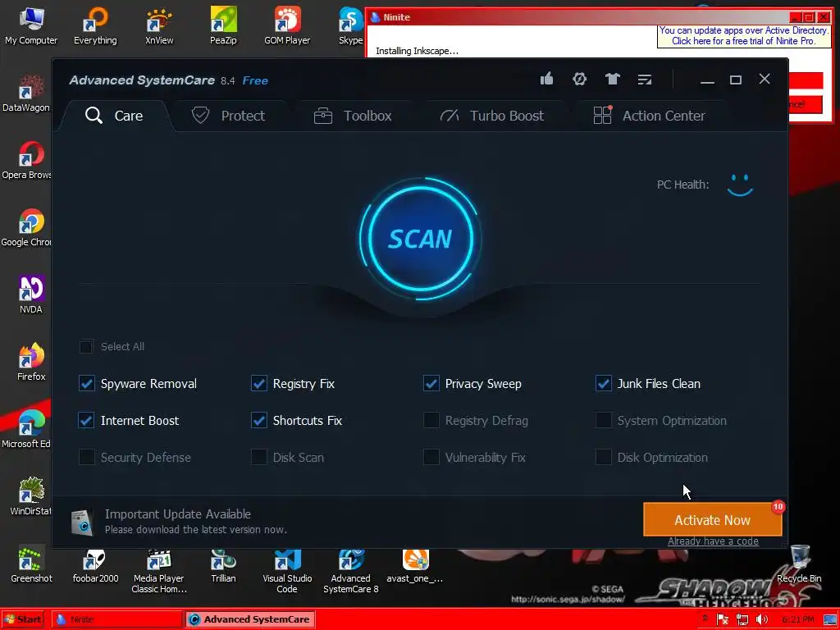Open the avast_one installer desktop icon
This screenshot has width=840, height=630.
(x=415, y=567)
